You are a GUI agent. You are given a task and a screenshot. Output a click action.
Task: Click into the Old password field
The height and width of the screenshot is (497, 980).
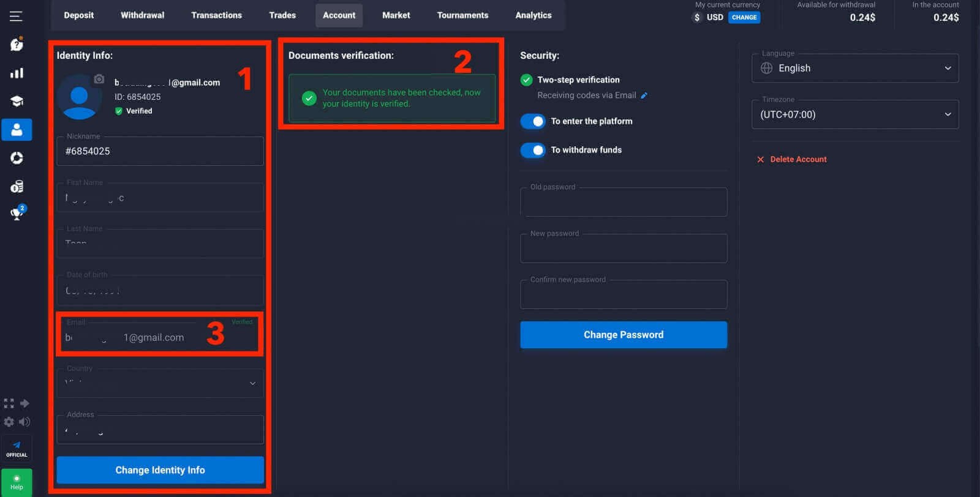coord(623,203)
